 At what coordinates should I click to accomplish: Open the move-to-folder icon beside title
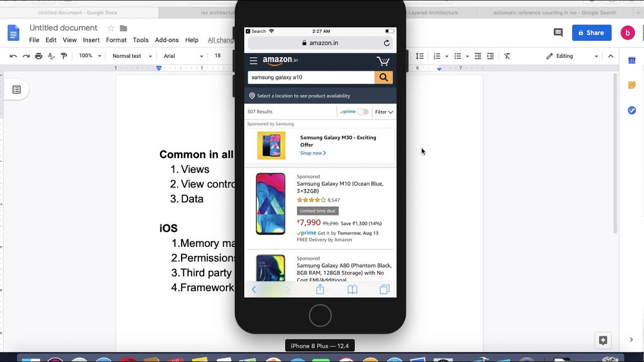124,28
